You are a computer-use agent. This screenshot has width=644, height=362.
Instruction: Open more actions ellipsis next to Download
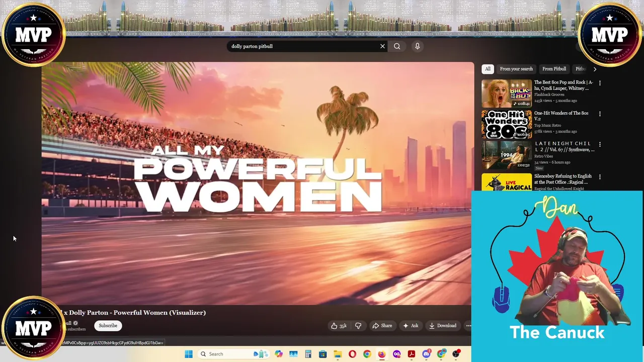pyautogui.click(x=468, y=326)
